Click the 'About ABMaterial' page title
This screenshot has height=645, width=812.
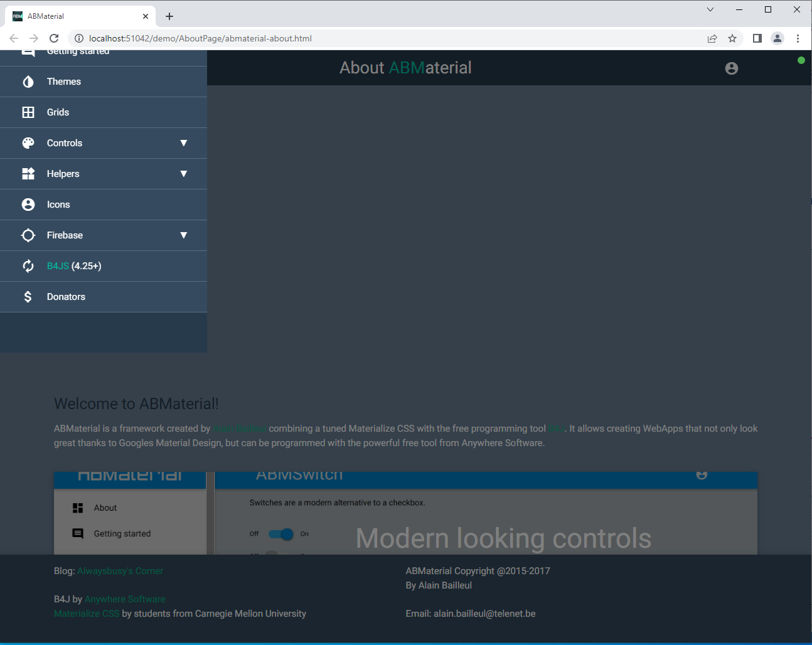[405, 68]
